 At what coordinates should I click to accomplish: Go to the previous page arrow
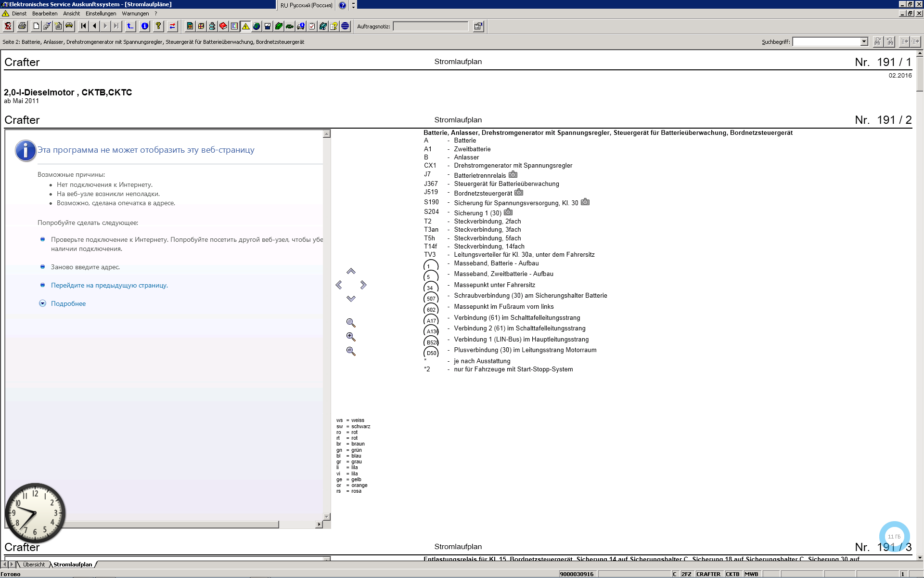tap(95, 26)
